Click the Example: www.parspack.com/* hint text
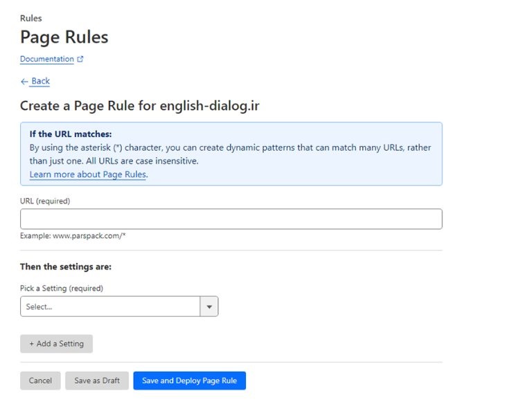This screenshot has width=532, height=400. [x=73, y=236]
